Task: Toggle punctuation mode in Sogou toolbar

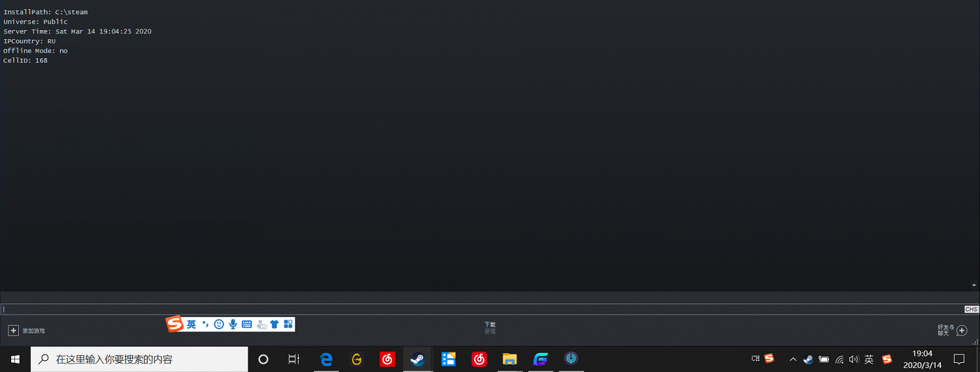Action: point(205,324)
